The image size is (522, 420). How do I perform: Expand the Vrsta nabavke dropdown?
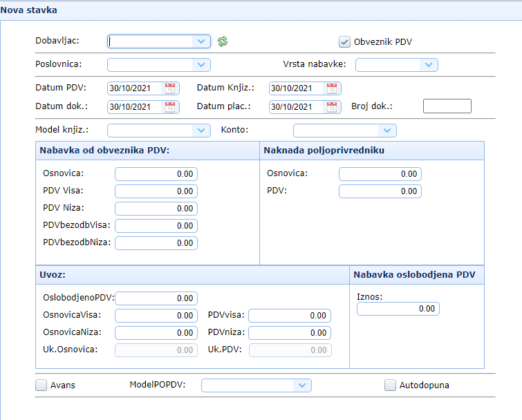coord(429,65)
